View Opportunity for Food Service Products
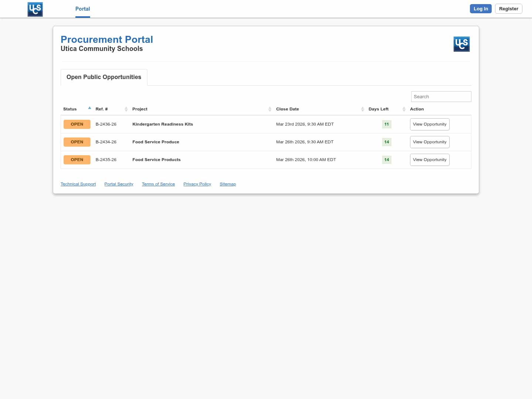Viewport: 532px width, 399px height. [429, 160]
